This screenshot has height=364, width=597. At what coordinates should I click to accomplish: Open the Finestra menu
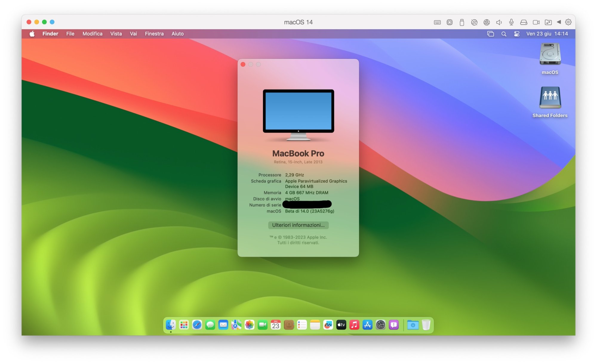click(154, 34)
